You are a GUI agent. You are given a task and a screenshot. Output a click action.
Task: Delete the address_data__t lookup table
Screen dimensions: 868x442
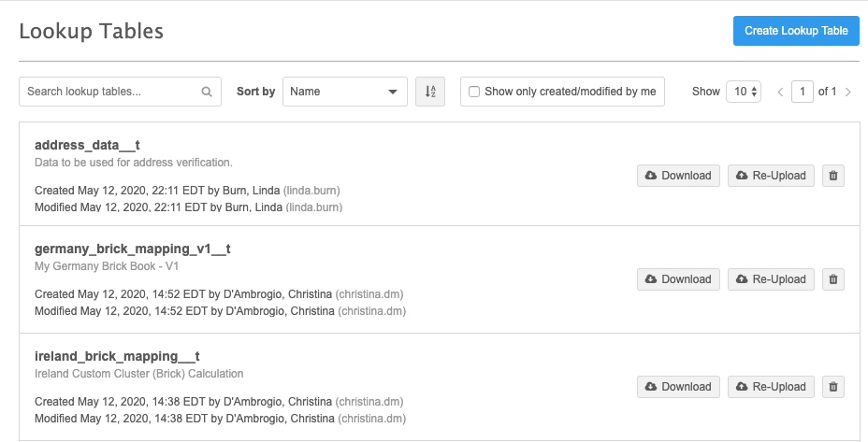click(x=833, y=176)
